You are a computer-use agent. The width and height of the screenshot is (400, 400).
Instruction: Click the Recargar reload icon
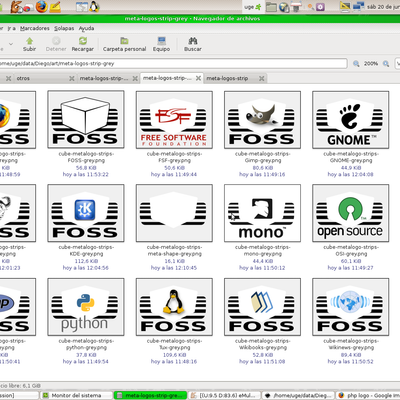pyautogui.click(x=83, y=41)
